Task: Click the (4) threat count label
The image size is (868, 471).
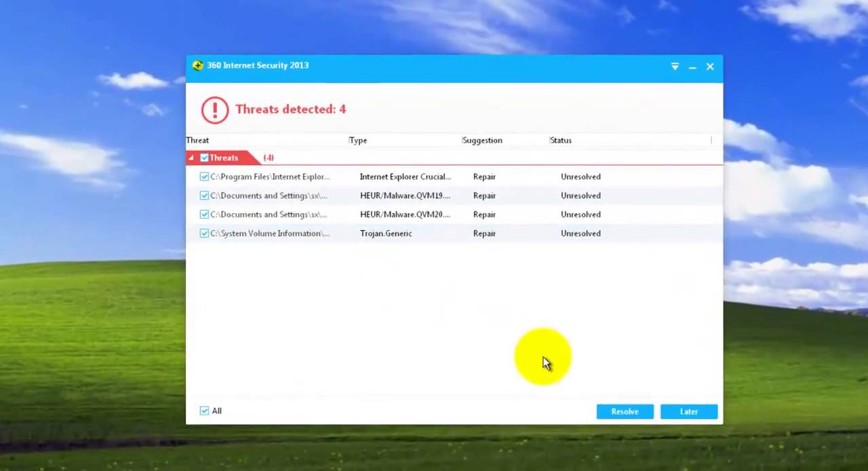Action: [x=269, y=157]
